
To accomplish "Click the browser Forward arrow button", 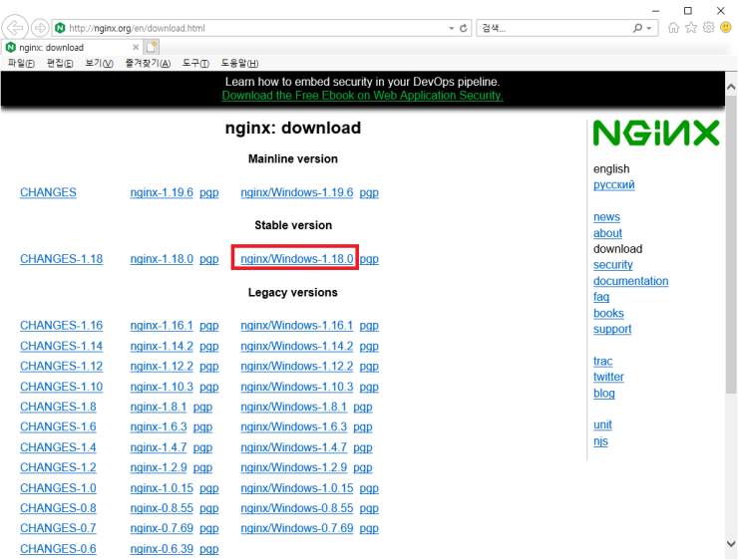I will [40, 27].
